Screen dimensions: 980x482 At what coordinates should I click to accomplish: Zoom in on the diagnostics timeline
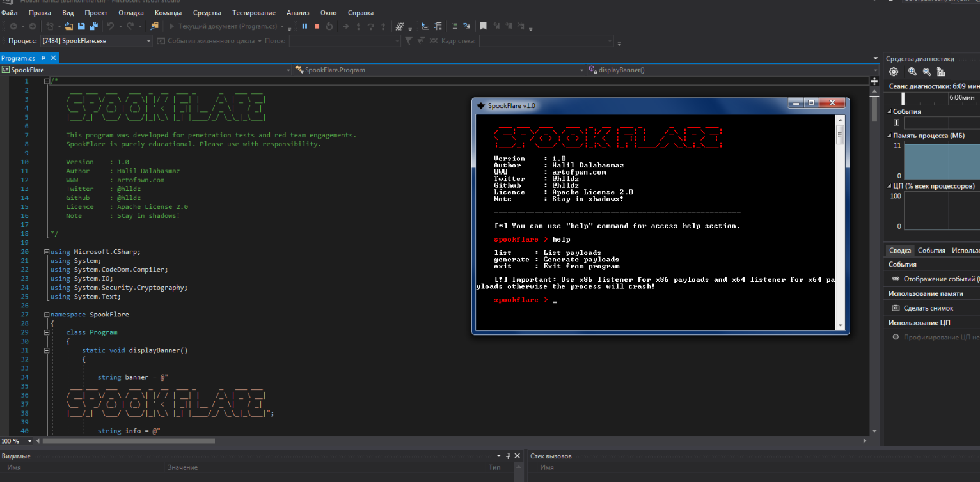(912, 72)
